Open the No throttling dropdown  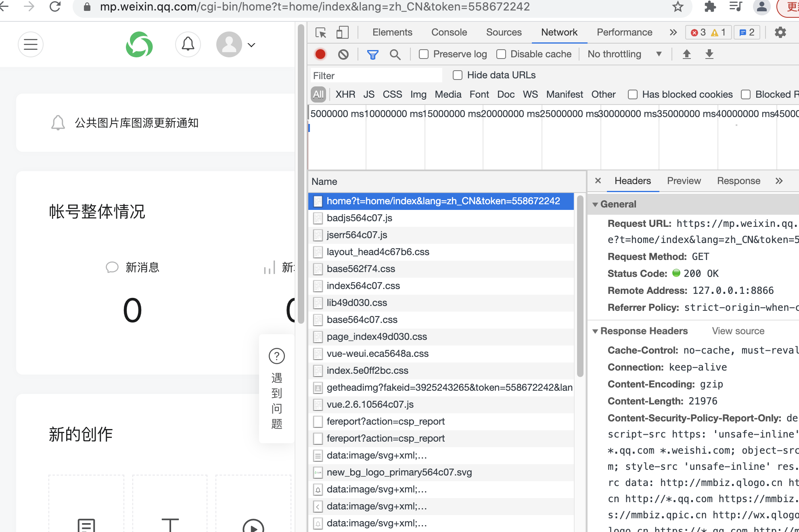point(624,54)
